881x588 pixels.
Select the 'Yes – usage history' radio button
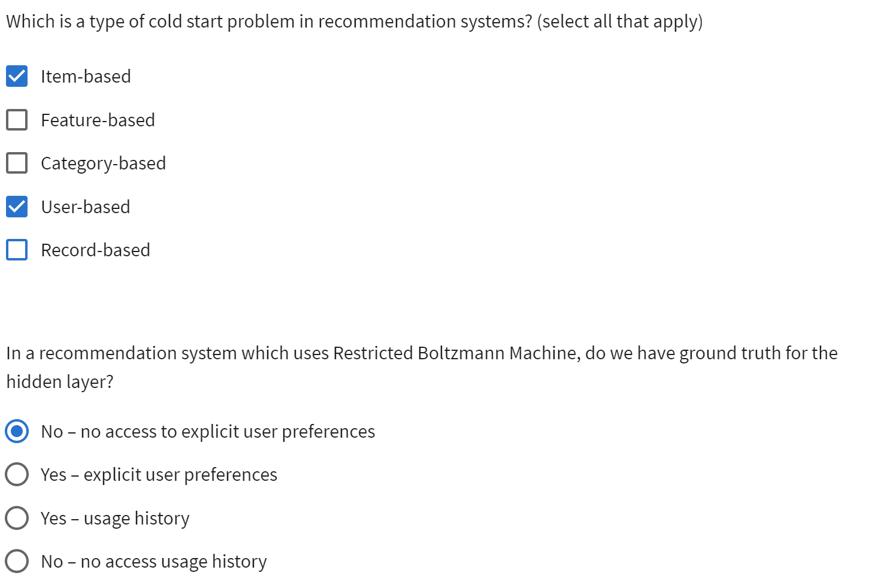coord(16,517)
